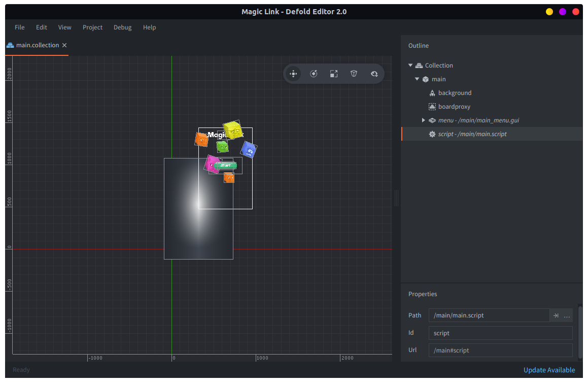
Task: Select the Rotate tool in scene toolbar
Action: (314, 74)
